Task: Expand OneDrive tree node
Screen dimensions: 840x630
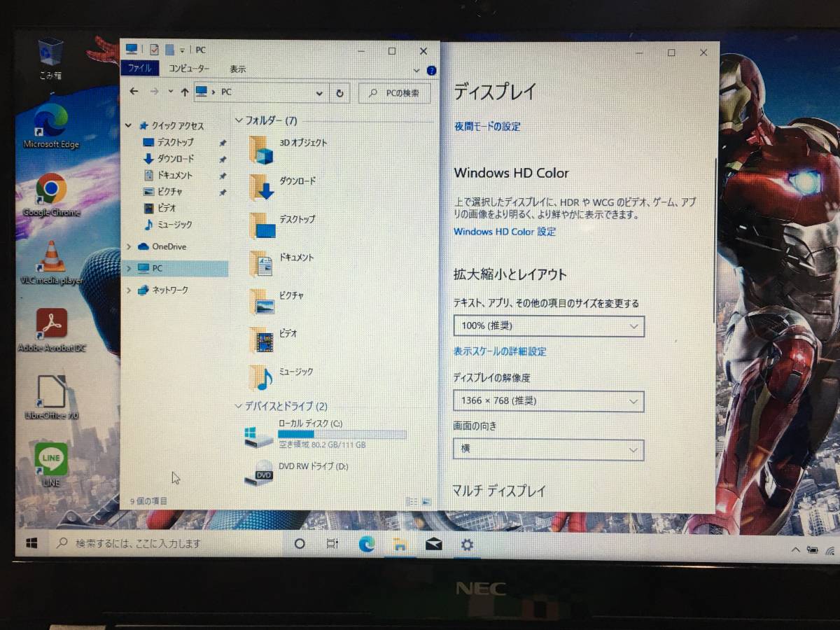Action: tap(128, 246)
